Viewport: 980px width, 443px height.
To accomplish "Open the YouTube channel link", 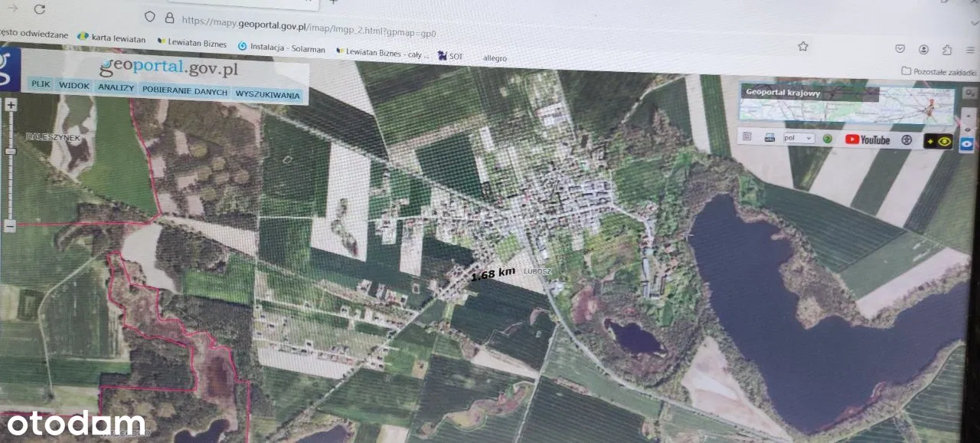I will [867, 140].
